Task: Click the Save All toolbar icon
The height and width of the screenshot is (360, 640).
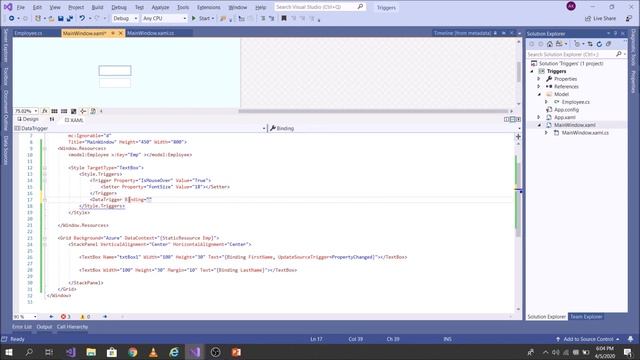Action: pyautogui.click(x=70, y=18)
